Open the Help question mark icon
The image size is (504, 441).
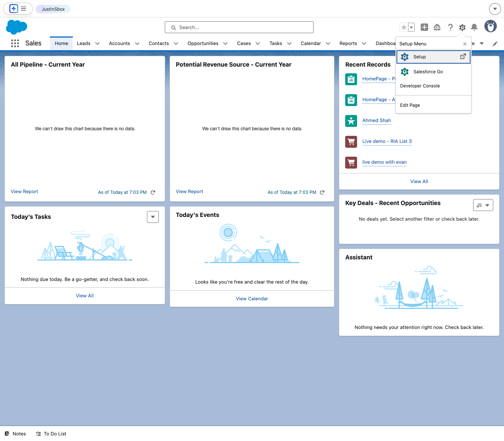[450, 27]
